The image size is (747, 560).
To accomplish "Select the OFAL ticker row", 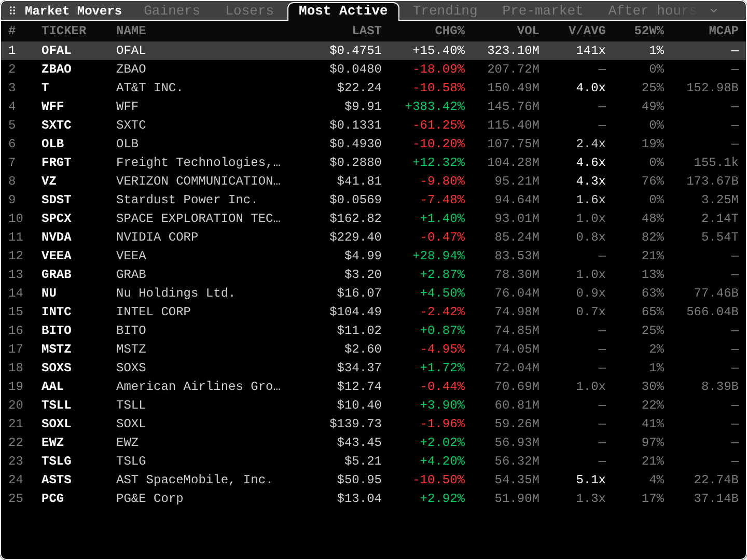I will click(374, 50).
